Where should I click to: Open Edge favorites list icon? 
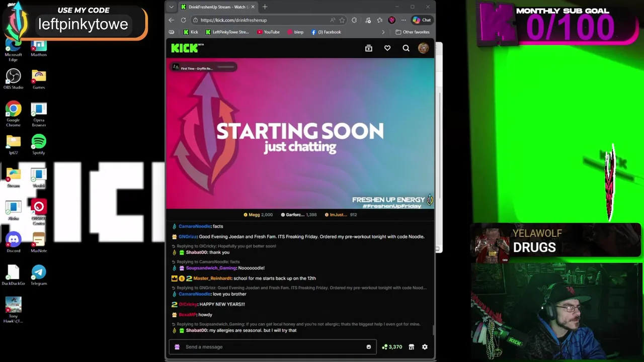pyautogui.click(x=380, y=20)
